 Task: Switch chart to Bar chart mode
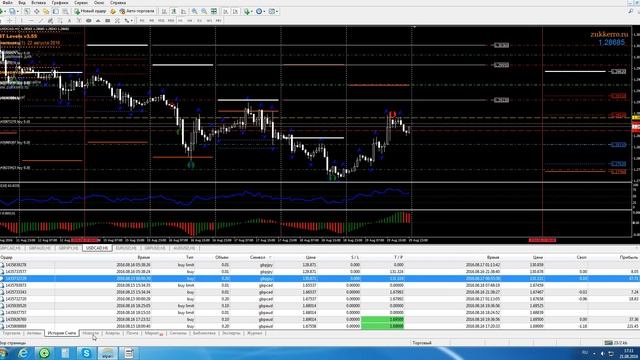point(164,11)
